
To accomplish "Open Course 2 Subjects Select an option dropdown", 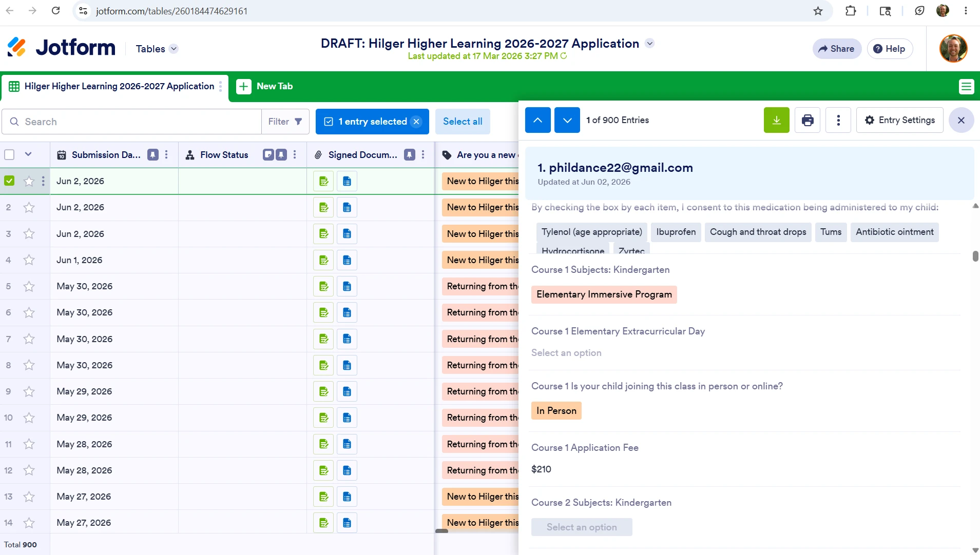I will 582,527.
